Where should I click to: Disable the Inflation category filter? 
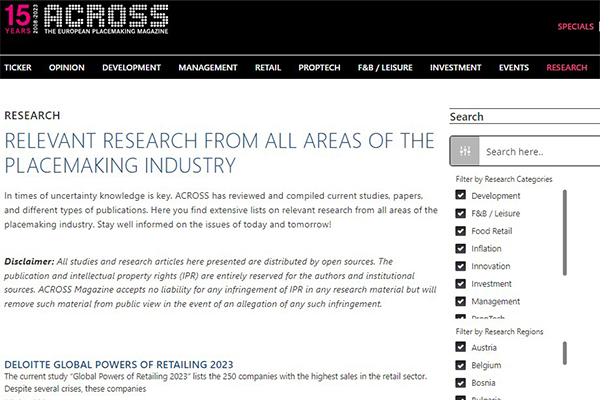(x=461, y=248)
